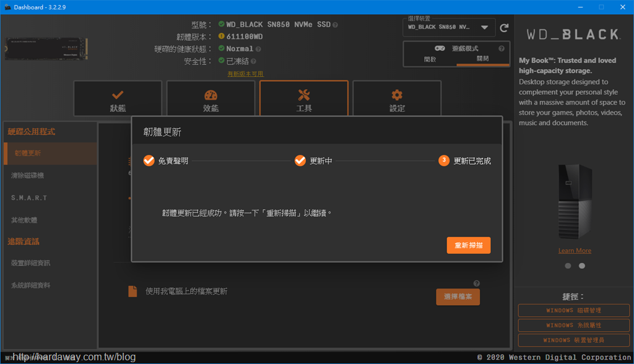
Task: Open the 有新版本可用 link
Action: pyautogui.click(x=245, y=74)
